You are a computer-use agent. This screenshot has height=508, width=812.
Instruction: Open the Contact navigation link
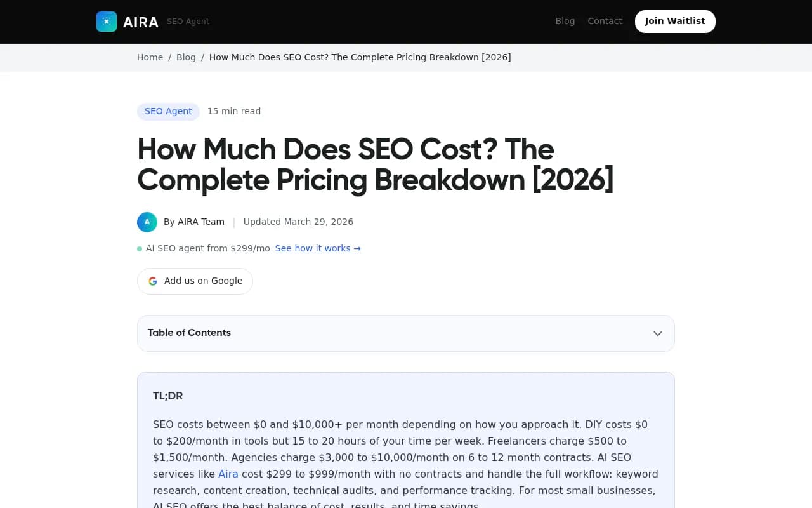click(x=605, y=21)
